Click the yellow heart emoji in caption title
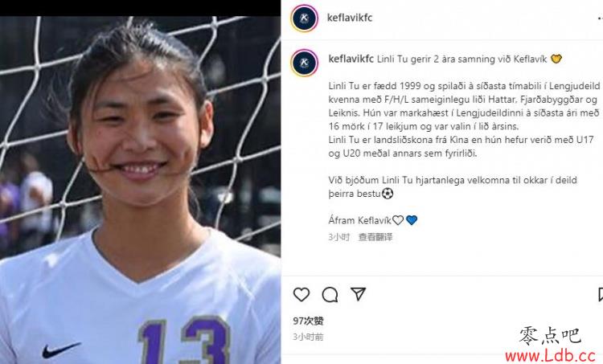Viewport: 603px width, 364px height. pyautogui.click(x=556, y=59)
